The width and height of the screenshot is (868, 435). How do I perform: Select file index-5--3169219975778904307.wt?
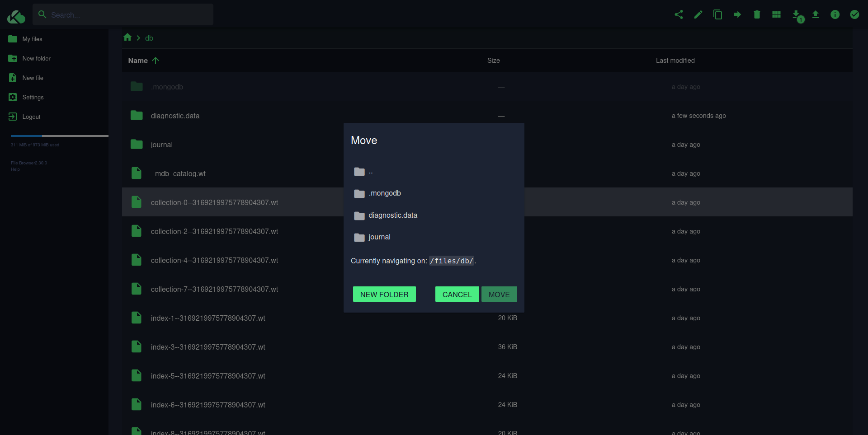(208, 376)
